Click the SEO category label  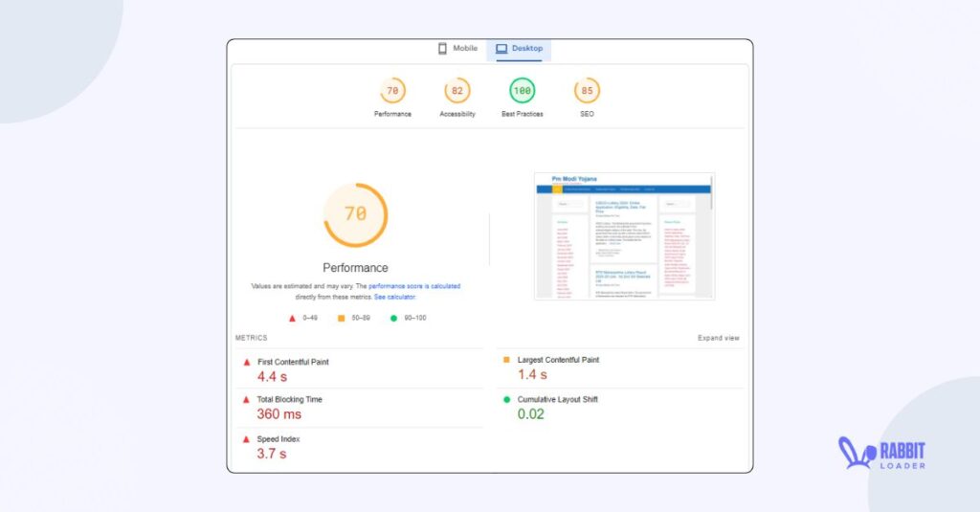point(587,115)
